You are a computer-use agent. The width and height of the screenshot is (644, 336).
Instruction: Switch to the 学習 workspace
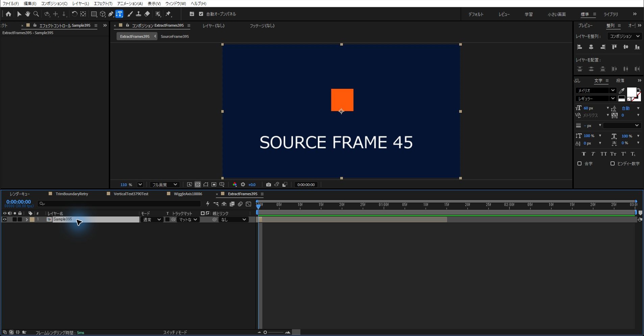tap(528, 14)
